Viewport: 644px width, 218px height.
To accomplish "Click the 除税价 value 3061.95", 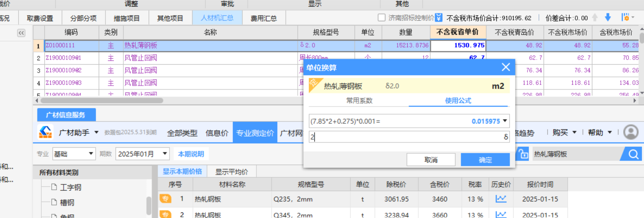I will 396,199.
